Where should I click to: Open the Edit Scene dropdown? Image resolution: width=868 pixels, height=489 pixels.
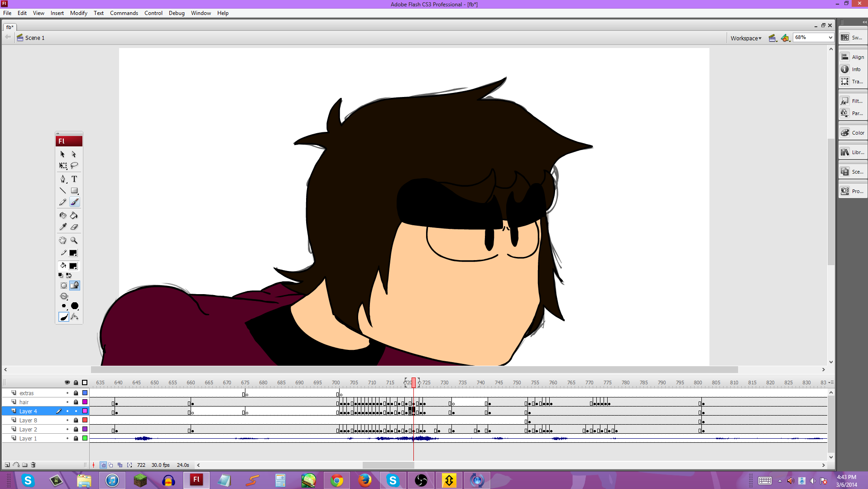tap(773, 38)
